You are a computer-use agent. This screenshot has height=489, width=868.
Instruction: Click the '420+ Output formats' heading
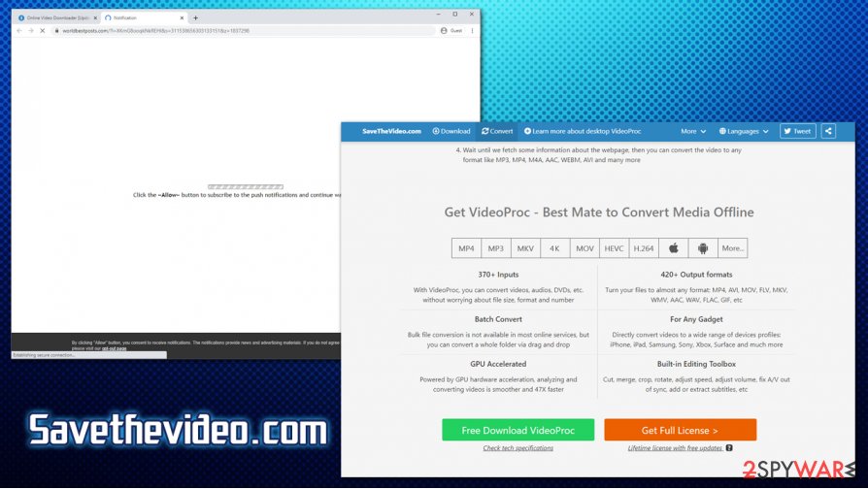(696, 275)
